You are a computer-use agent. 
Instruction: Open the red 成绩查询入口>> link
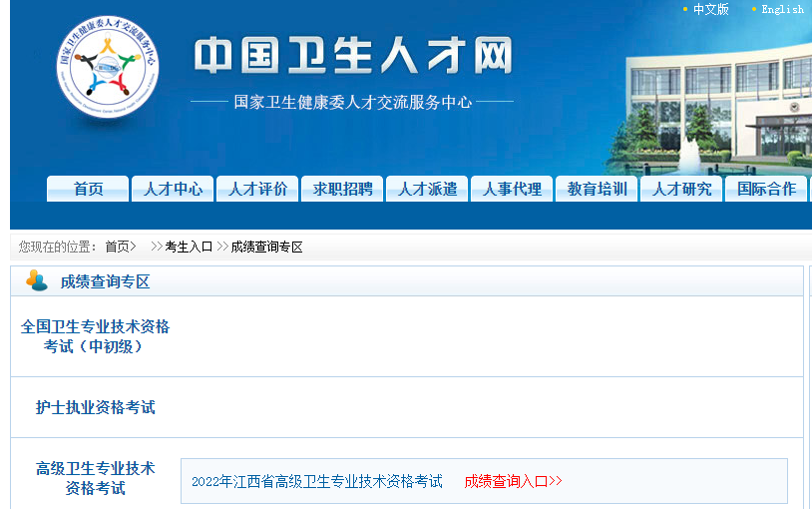pos(513,481)
